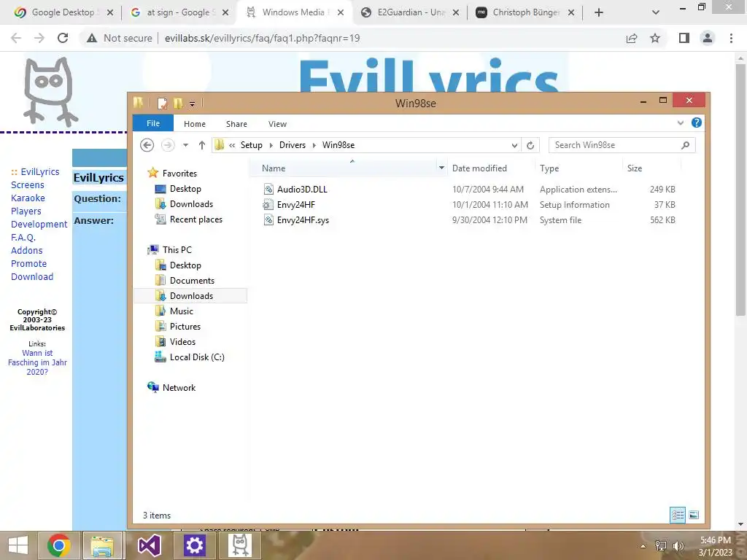
Task: Click the Properties quick access icon
Action: point(163,103)
